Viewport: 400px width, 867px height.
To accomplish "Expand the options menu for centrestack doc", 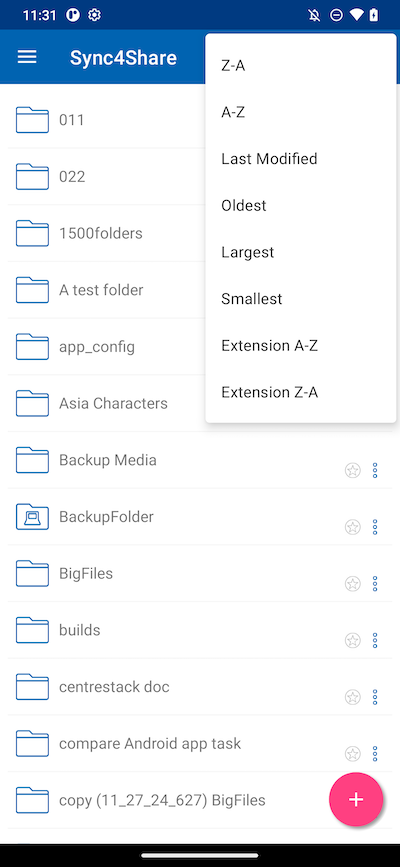I will [x=375, y=697].
